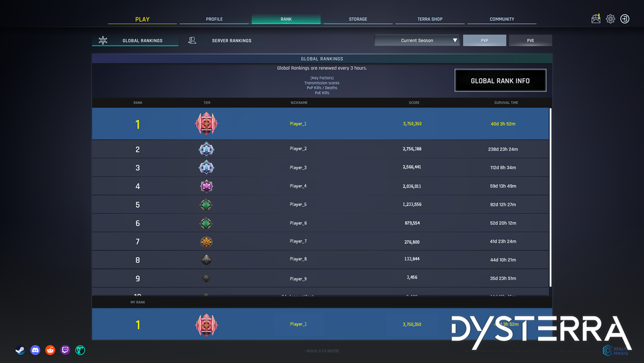
Task: Click the Tier column header
Action: click(x=207, y=103)
